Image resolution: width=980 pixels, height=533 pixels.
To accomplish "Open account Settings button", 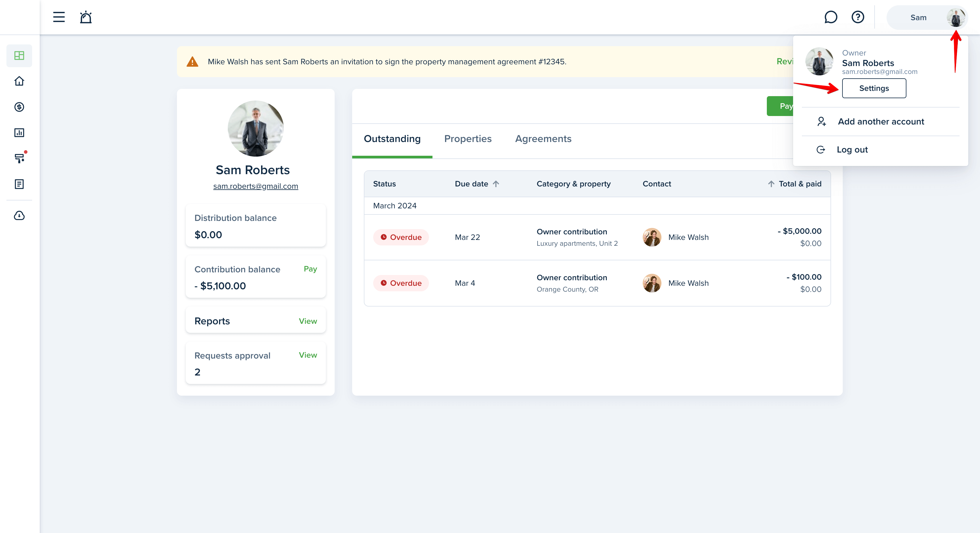I will [874, 88].
